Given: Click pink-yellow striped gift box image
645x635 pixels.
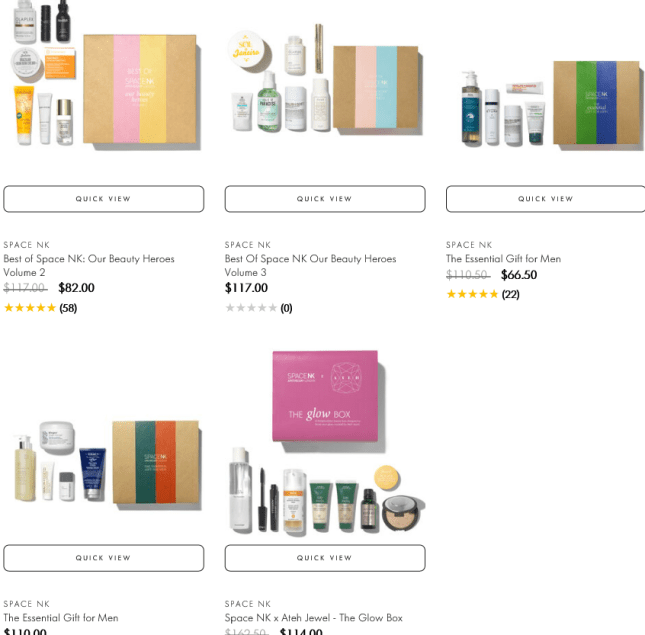Looking at the screenshot, I should pos(140,89).
